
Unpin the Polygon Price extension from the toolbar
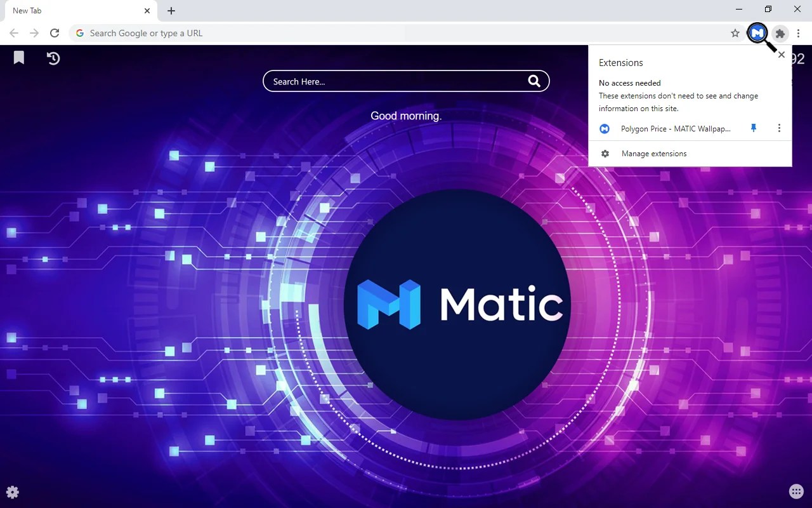coord(753,128)
